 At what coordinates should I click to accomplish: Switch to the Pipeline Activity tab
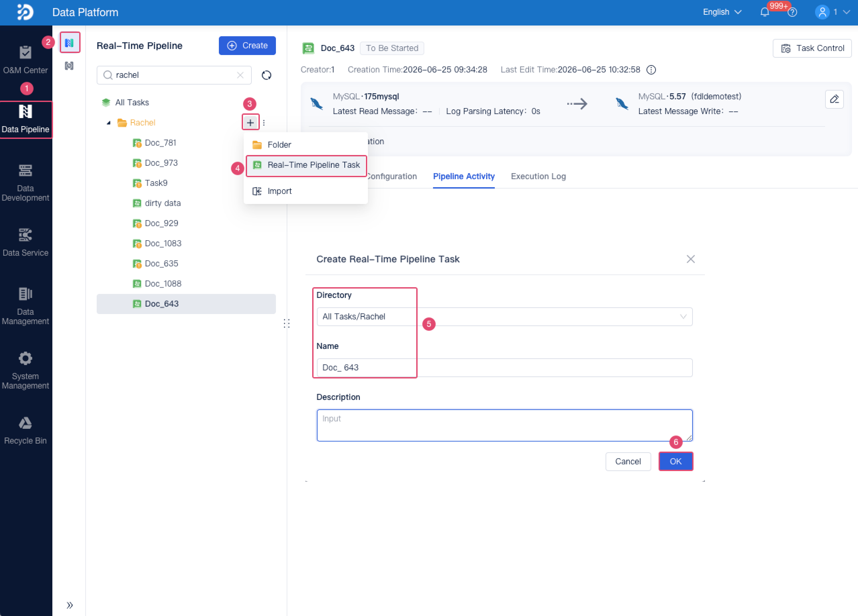[464, 176]
